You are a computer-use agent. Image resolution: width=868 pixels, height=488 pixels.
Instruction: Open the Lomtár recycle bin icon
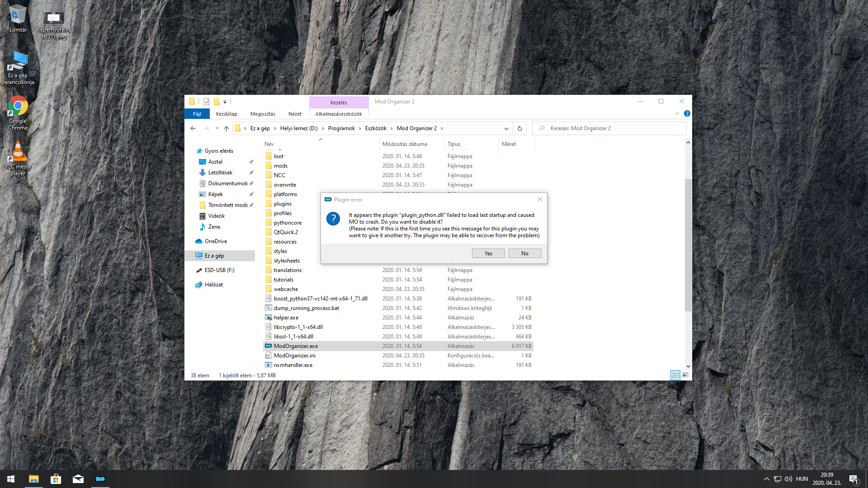pos(18,19)
